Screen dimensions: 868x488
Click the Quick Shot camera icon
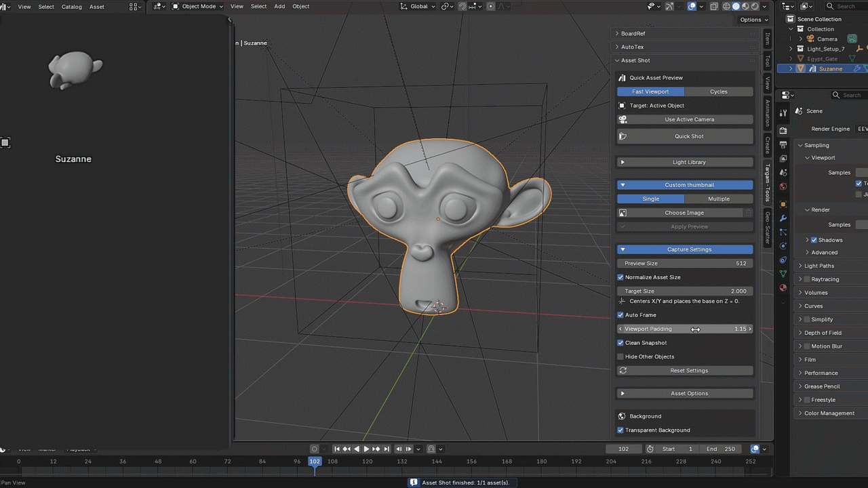pos(623,136)
